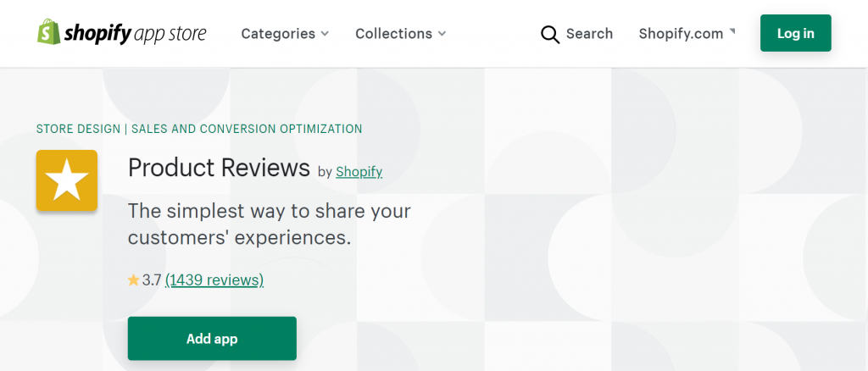This screenshot has width=868, height=371.
Task: Follow the Shopify developer link
Action: (359, 172)
